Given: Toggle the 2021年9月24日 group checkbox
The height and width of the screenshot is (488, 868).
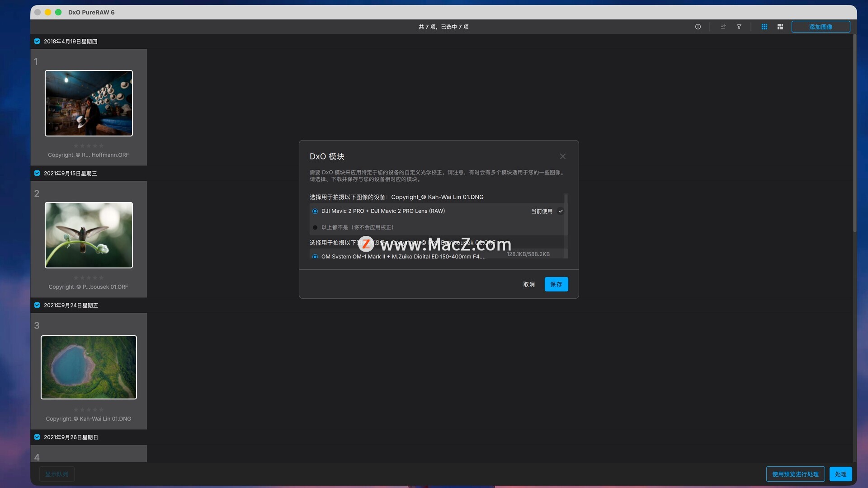Looking at the screenshot, I should pos(37,305).
